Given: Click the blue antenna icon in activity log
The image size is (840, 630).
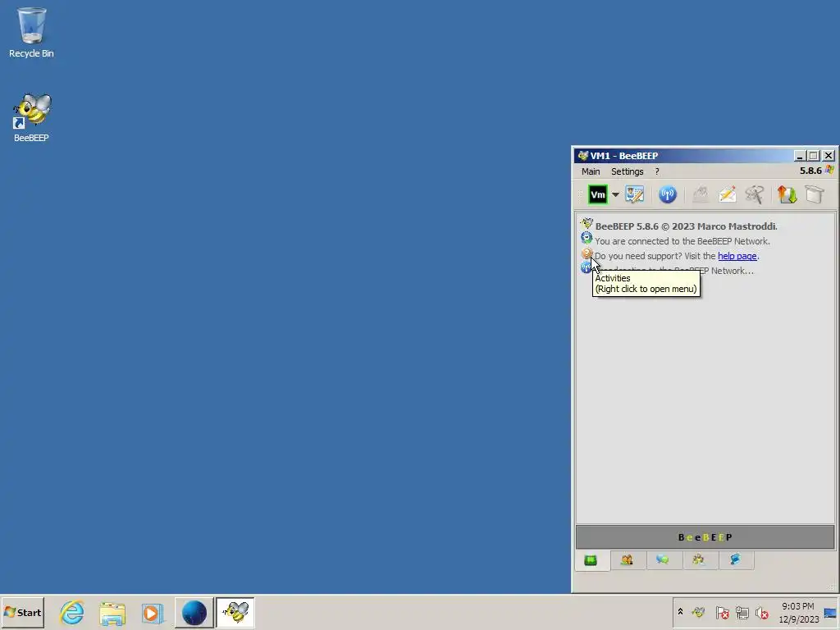Looking at the screenshot, I should (586, 267).
